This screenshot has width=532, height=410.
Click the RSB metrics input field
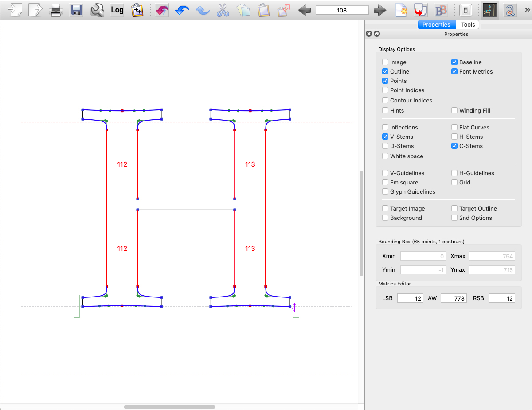click(x=502, y=298)
